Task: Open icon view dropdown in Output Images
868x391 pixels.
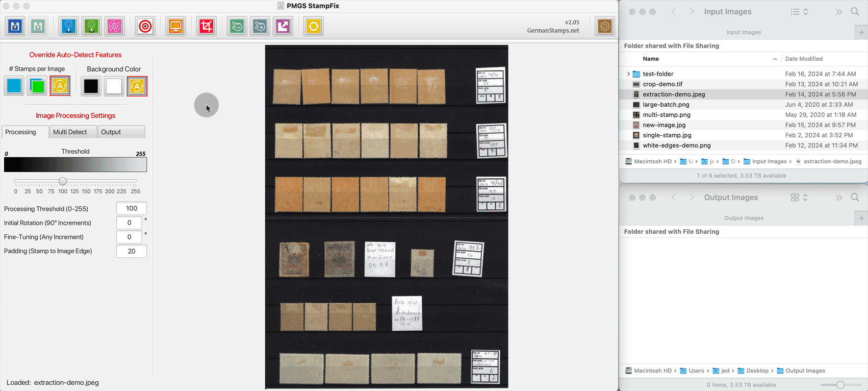Action: click(x=799, y=198)
